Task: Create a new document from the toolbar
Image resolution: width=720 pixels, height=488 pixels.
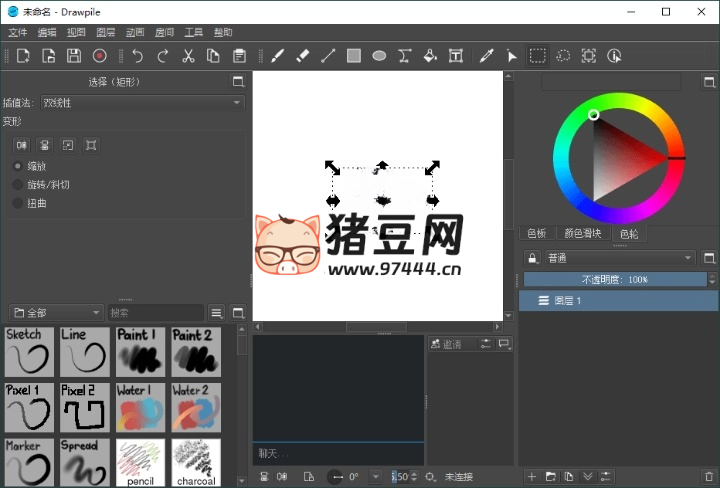Action: [23, 56]
